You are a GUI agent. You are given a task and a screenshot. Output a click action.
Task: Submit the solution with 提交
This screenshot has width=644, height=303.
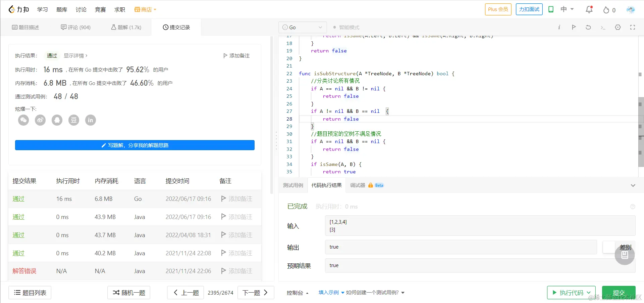tap(619, 293)
